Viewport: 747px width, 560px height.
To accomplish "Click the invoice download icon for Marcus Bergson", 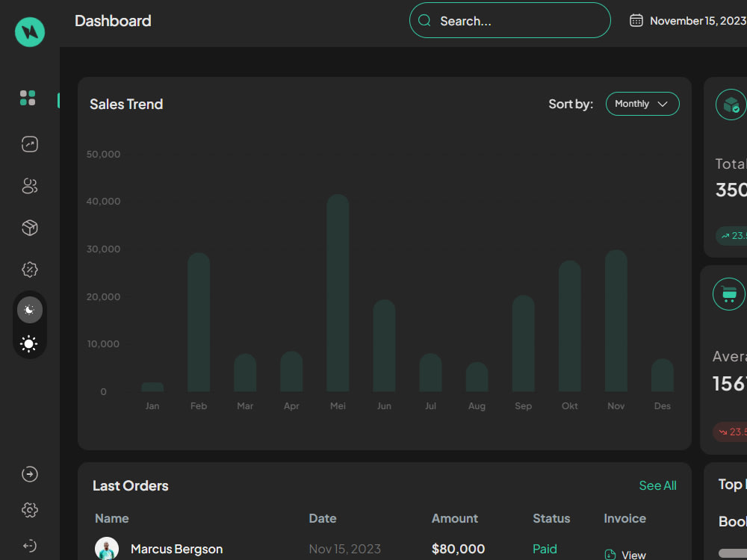I will (x=610, y=555).
